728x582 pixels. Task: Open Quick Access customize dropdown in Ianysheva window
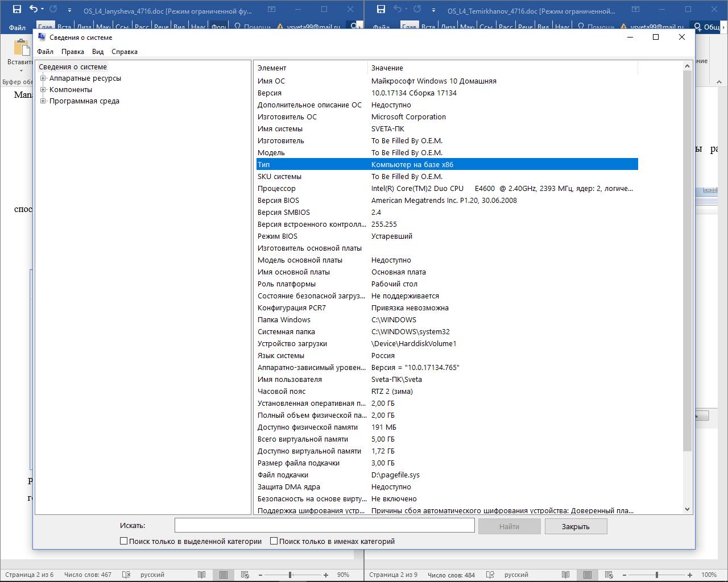click(x=69, y=10)
